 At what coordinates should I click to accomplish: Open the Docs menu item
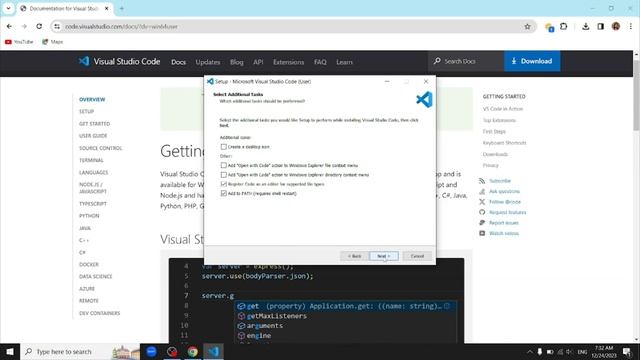[178, 62]
